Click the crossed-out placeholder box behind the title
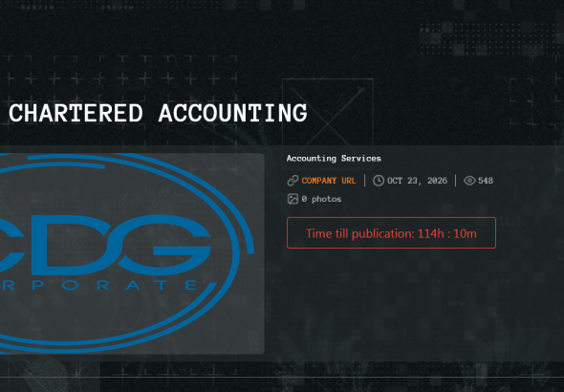The image size is (564, 392). tap(328, 113)
